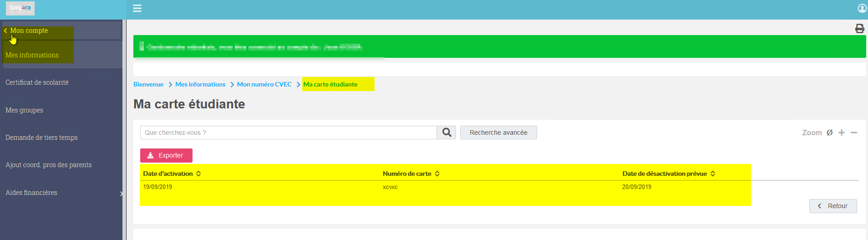This screenshot has width=868, height=240.
Task: Reset zoom with the Ø icon
Action: (829, 133)
